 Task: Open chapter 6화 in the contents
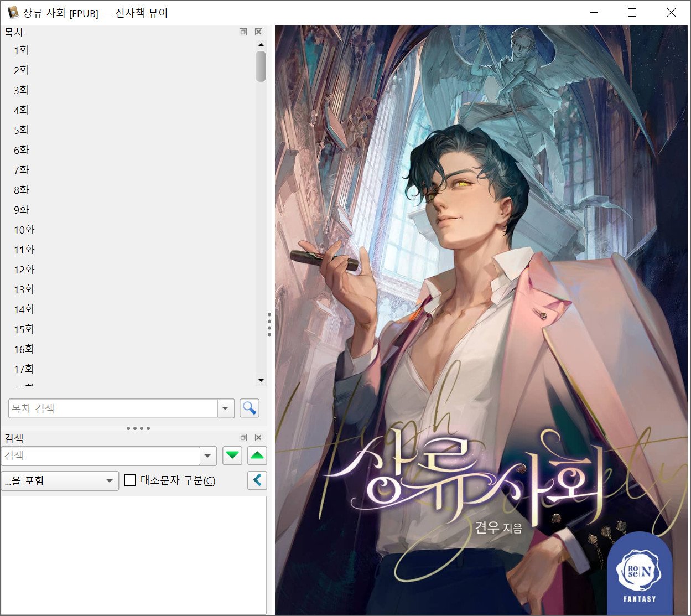tap(21, 150)
